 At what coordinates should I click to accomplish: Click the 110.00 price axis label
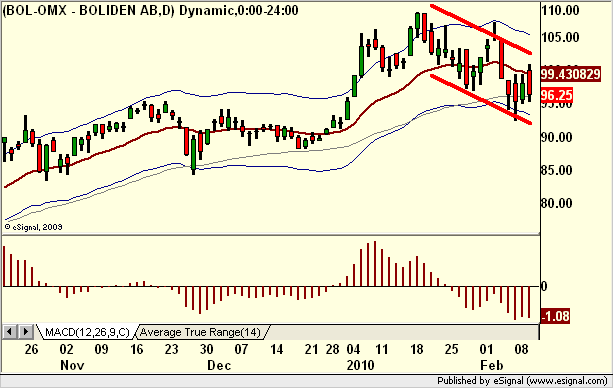tap(560, 10)
